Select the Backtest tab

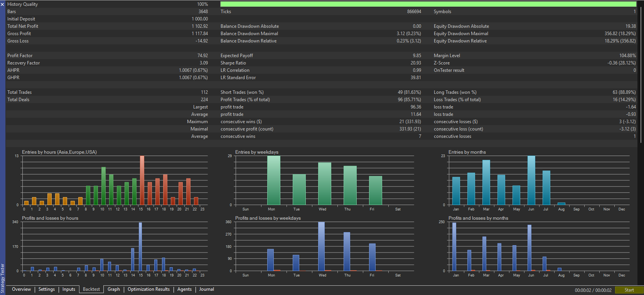(91, 289)
